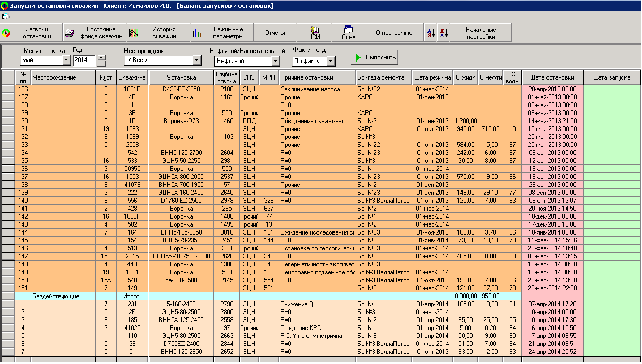Decrease the year with the down arrow
642x364 pixels.
(101, 63)
